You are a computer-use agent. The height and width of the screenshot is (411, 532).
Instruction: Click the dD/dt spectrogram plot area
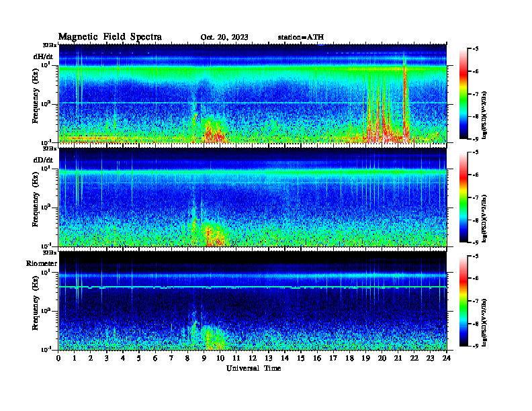(253, 197)
